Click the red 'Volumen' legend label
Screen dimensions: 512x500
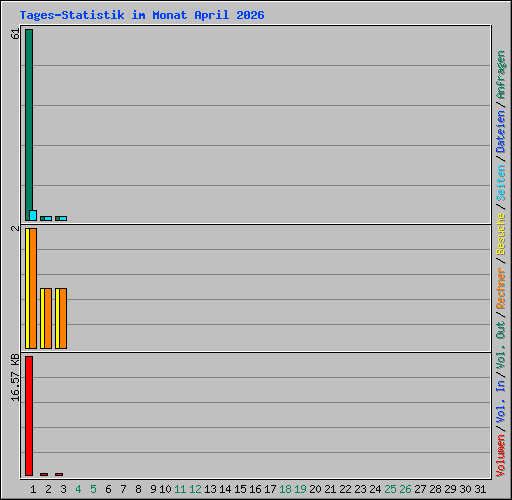(x=501, y=456)
